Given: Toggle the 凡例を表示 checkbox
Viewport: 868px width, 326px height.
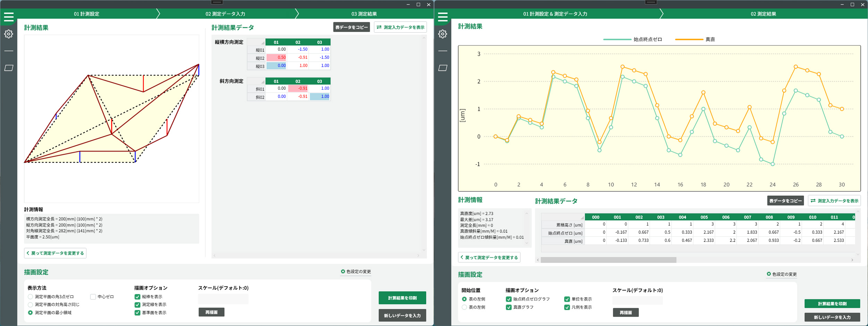Looking at the screenshot, I should (567, 307).
